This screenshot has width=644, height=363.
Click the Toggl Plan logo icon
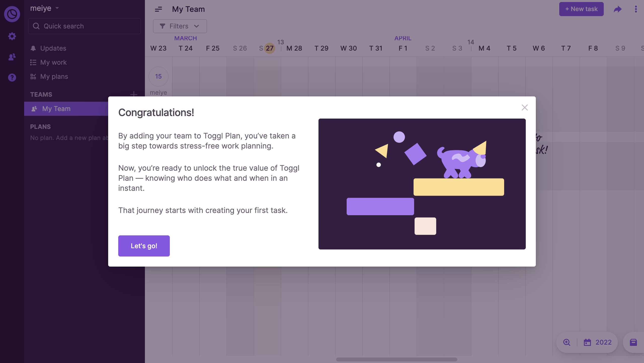tap(12, 14)
